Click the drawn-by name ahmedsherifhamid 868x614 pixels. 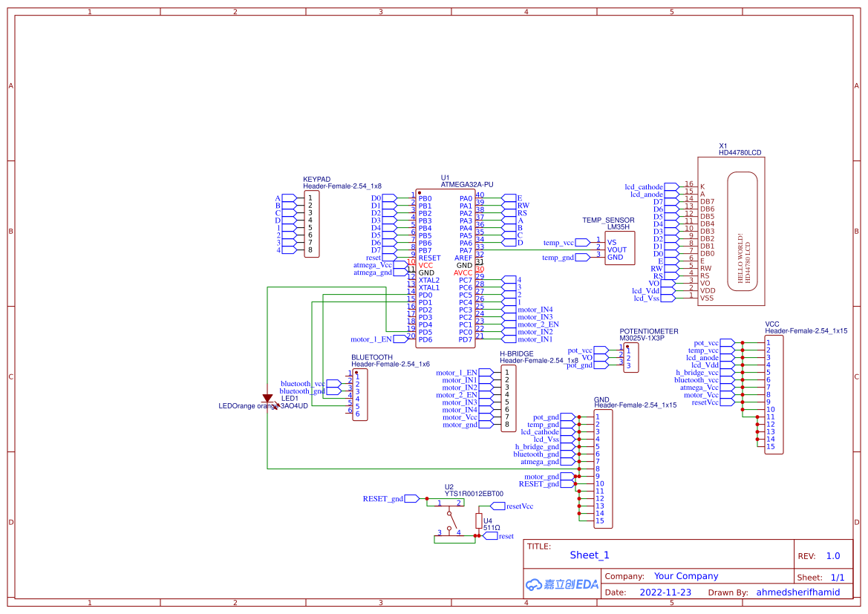click(797, 592)
